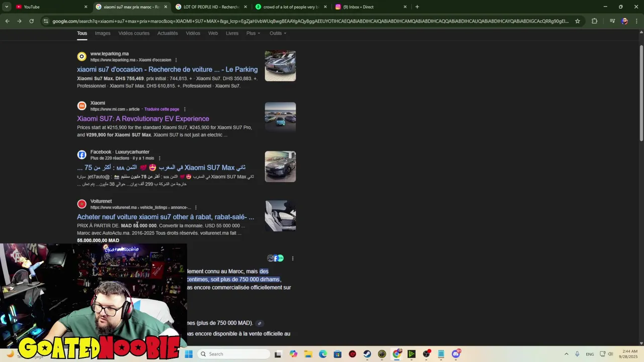The width and height of the screenshot is (644, 362).
Task: Click Traduire cette page link
Action: click(162, 109)
